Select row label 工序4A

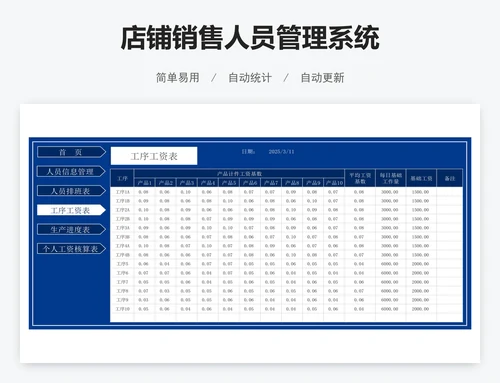click(122, 246)
